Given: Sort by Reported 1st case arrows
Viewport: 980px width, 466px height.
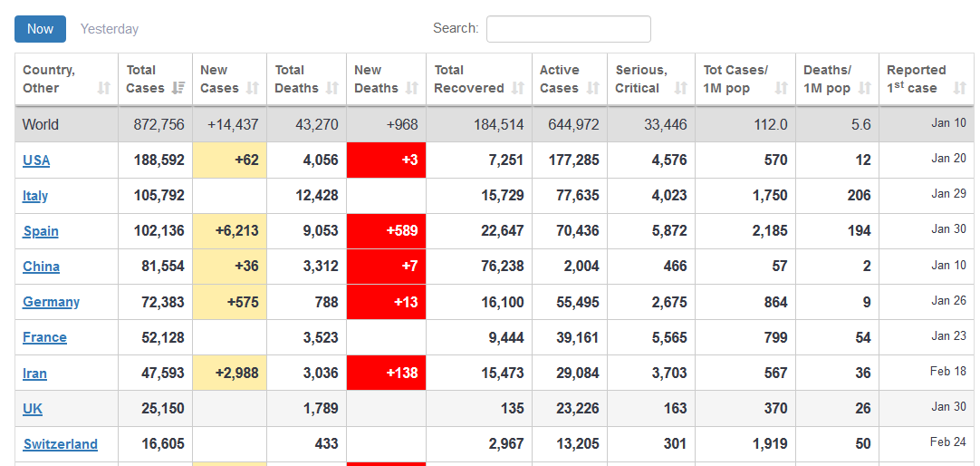Looking at the screenshot, I should tap(957, 88).
